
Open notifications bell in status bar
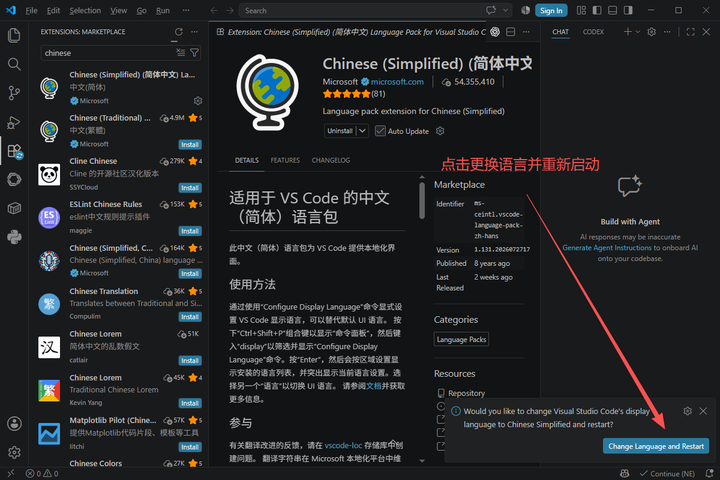point(709,473)
